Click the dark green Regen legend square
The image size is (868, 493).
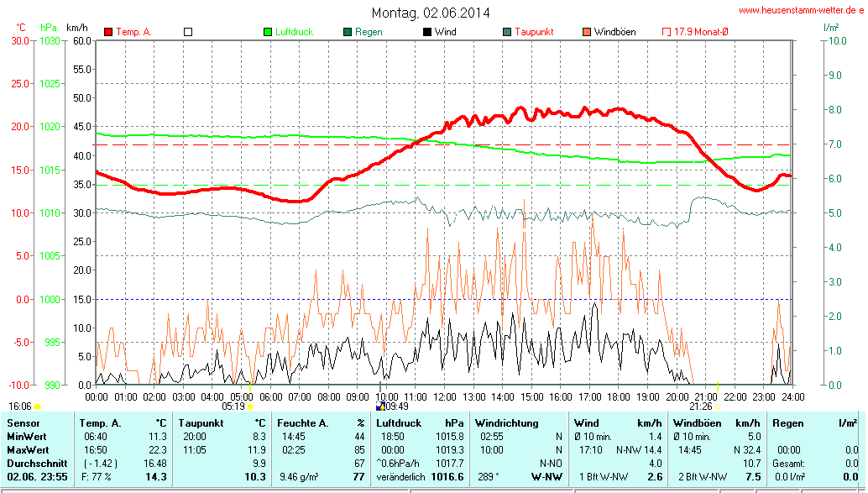348,32
